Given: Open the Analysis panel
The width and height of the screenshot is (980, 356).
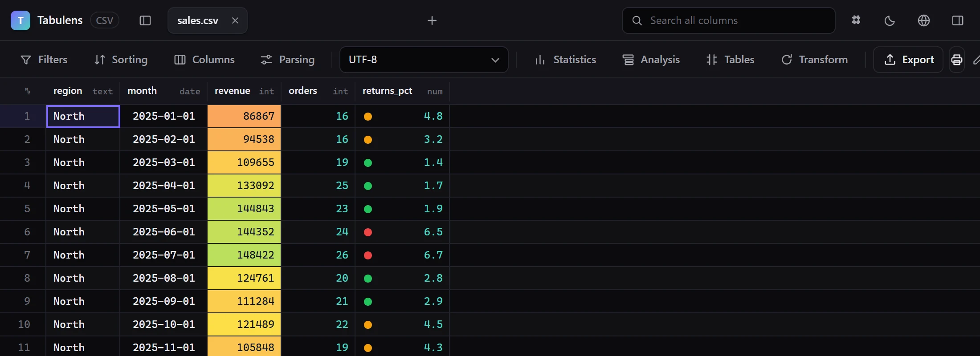Looking at the screenshot, I should coord(651,60).
